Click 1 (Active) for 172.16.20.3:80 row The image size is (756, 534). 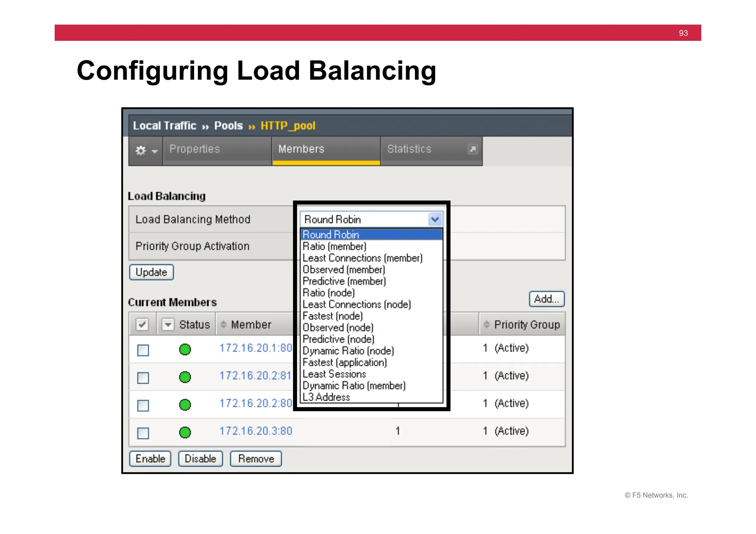(506, 431)
